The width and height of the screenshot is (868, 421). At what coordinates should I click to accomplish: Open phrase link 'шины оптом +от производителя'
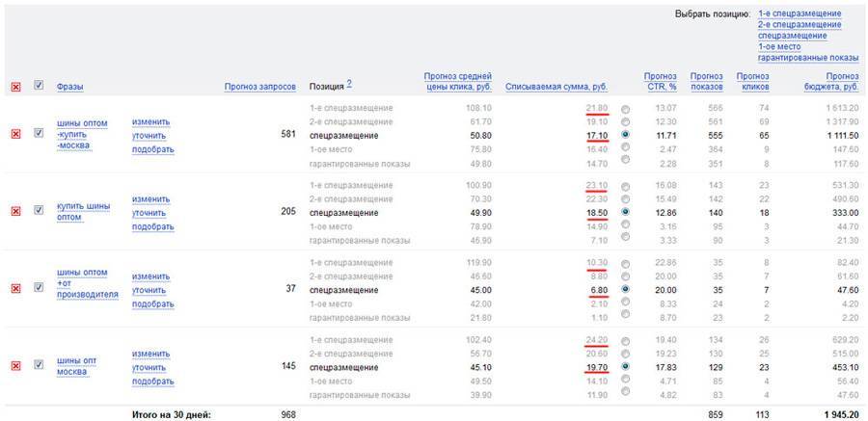point(88,284)
